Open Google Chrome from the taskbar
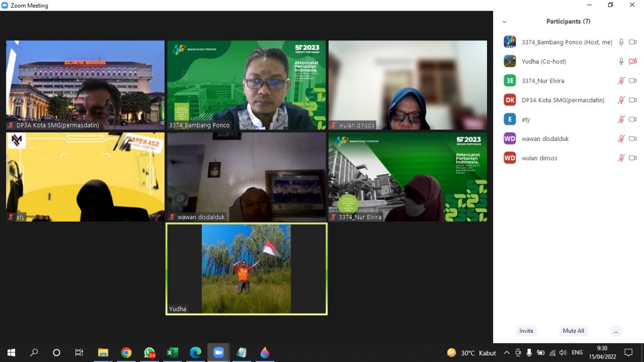 click(126, 353)
